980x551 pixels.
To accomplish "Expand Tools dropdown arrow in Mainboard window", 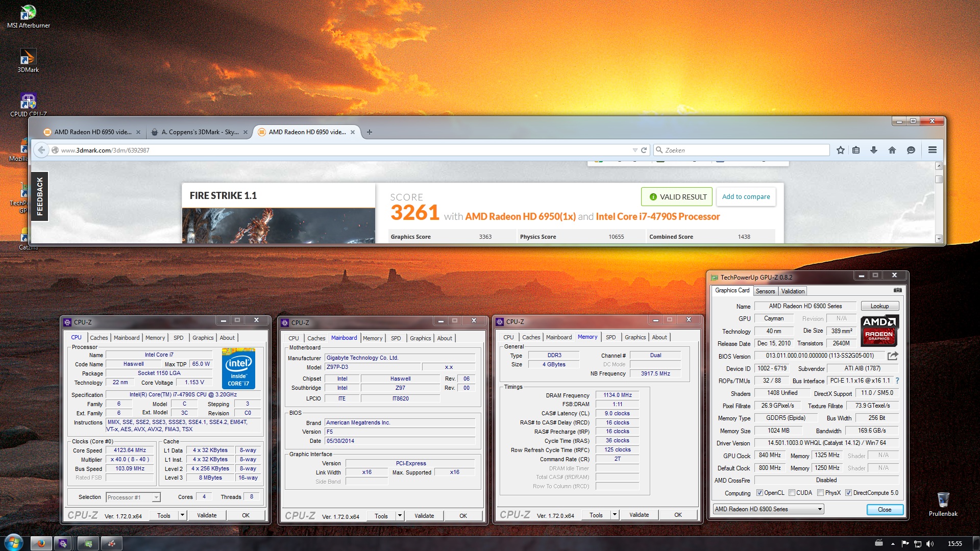I will pos(400,516).
